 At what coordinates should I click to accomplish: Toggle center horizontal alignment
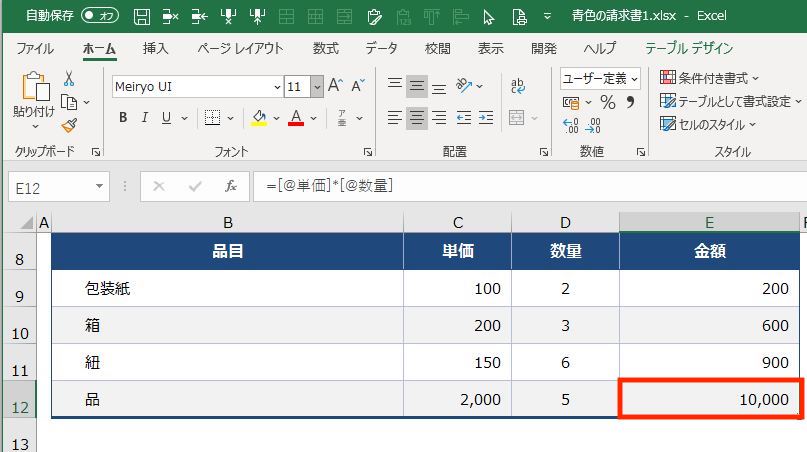click(416, 118)
